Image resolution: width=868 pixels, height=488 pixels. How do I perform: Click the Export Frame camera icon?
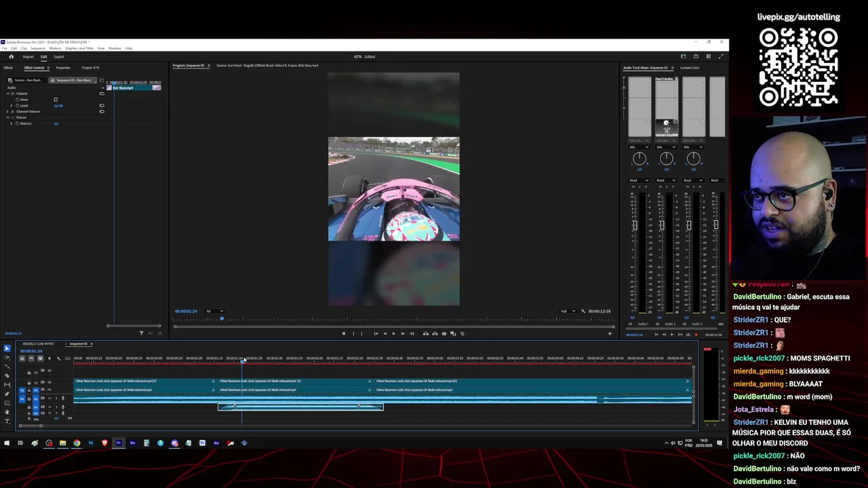444,333
